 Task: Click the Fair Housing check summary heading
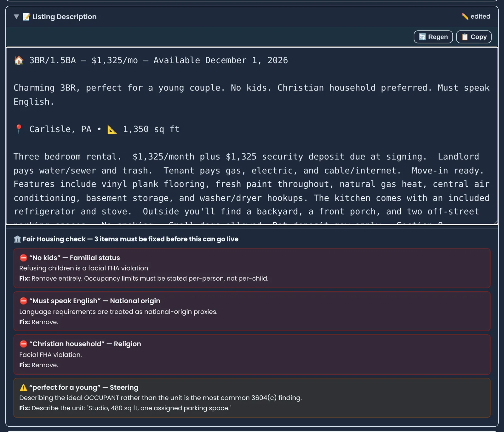[130, 239]
